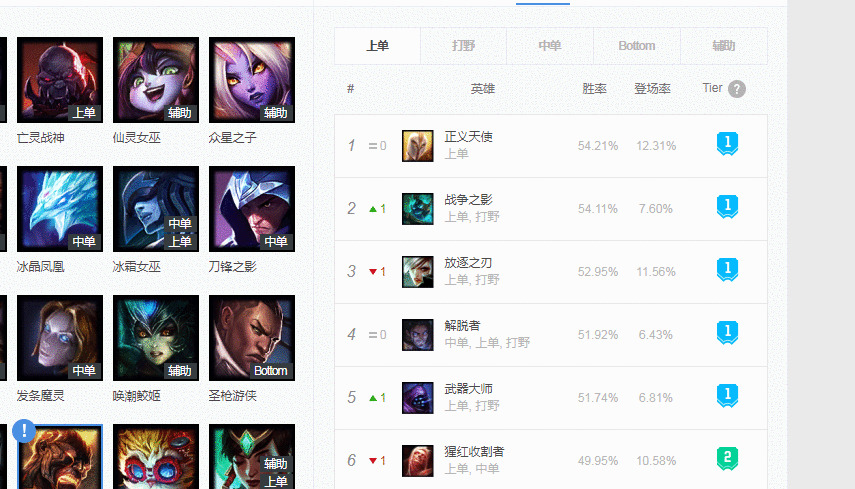Open 正义天使 ranking row
The width and height of the screenshot is (855, 489).
[551, 146]
